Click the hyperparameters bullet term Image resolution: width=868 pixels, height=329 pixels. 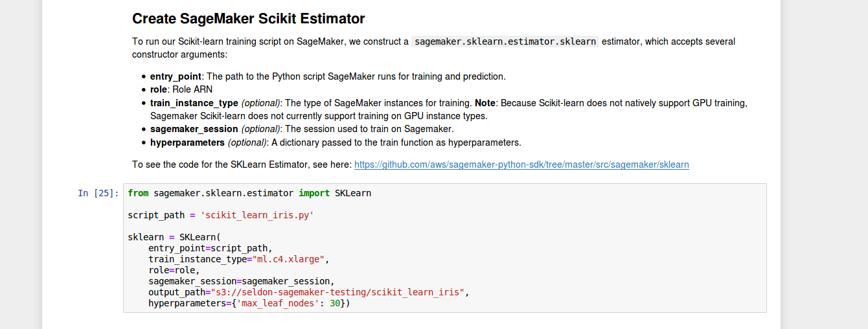tap(187, 142)
